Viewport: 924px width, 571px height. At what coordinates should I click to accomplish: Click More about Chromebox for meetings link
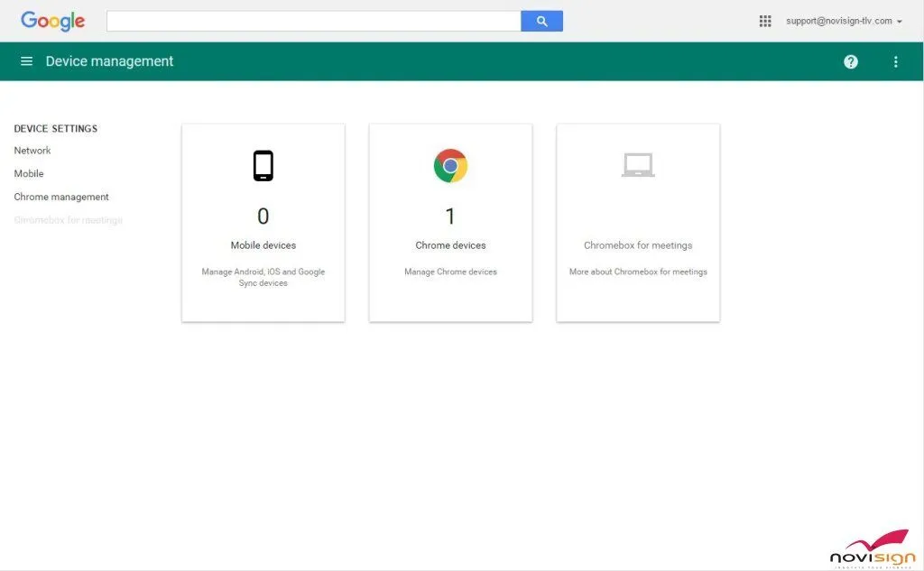(x=638, y=271)
